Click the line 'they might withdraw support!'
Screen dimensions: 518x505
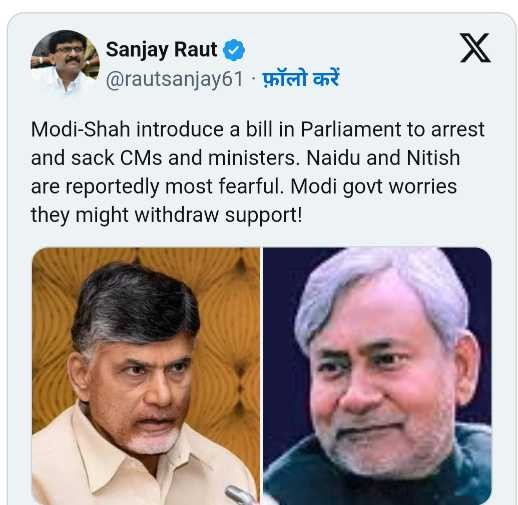click(x=167, y=215)
